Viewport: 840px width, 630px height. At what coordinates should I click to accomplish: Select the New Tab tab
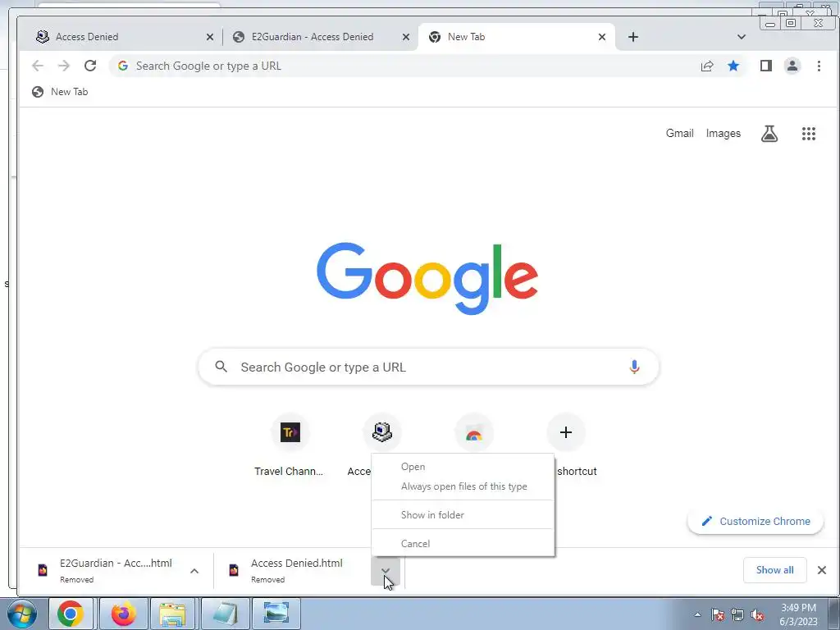[517, 37]
